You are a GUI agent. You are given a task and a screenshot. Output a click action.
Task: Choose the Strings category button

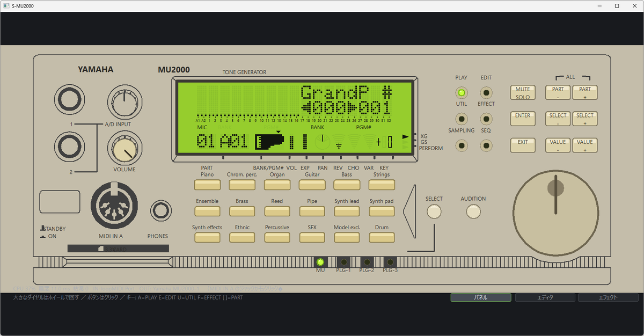point(382,185)
